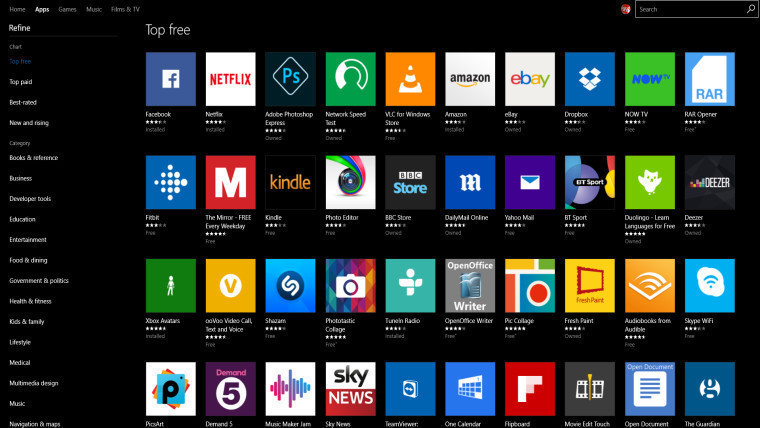Select the Photo Editor app icon
This screenshot has width=760, height=428.
(350, 182)
